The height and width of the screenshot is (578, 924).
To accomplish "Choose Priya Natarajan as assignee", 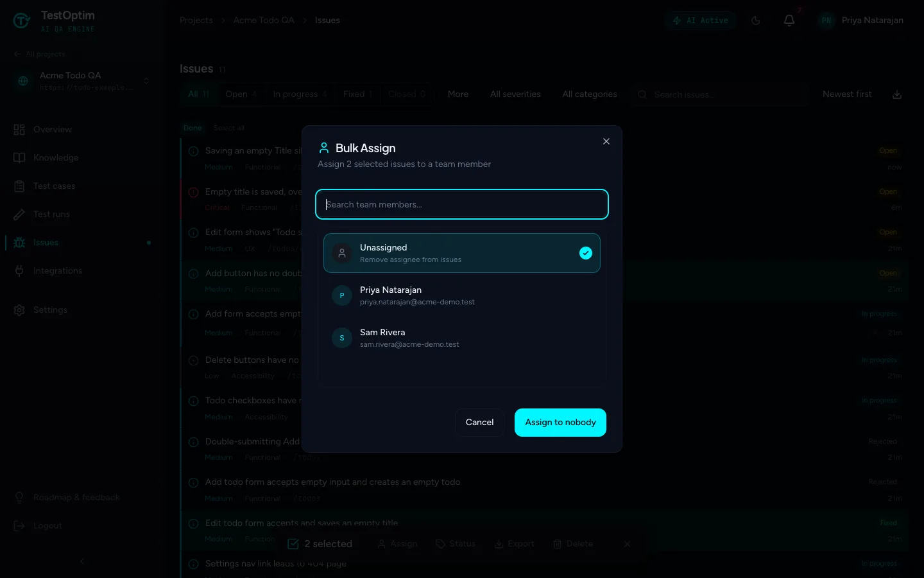I will (462, 295).
